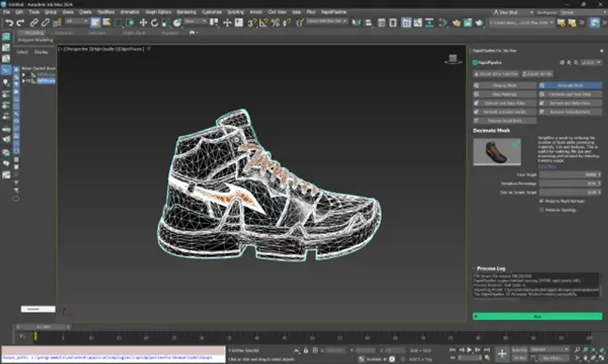Screen dimensions: 608x364
Task: Activate Select and Move tool
Action: [143, 23]
